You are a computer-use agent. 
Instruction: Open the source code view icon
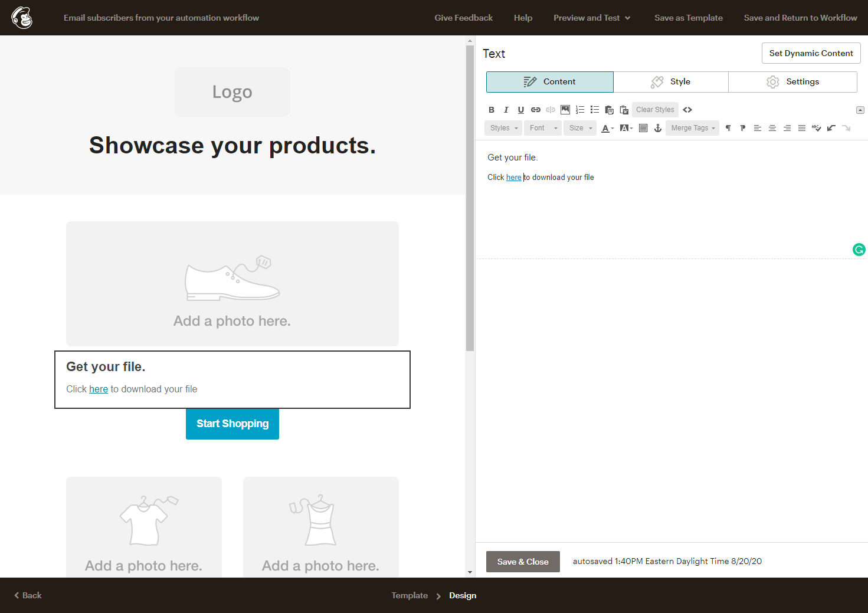click(687, 110)
